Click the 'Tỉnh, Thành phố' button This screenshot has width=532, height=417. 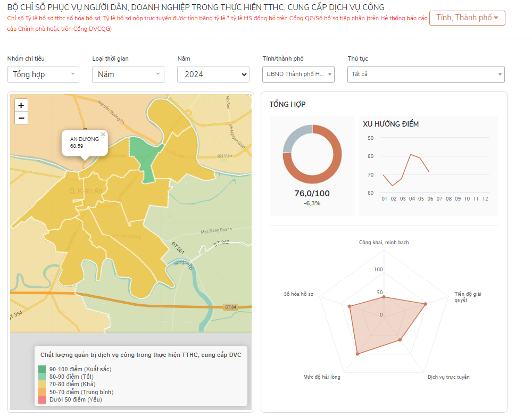(467, 18)
